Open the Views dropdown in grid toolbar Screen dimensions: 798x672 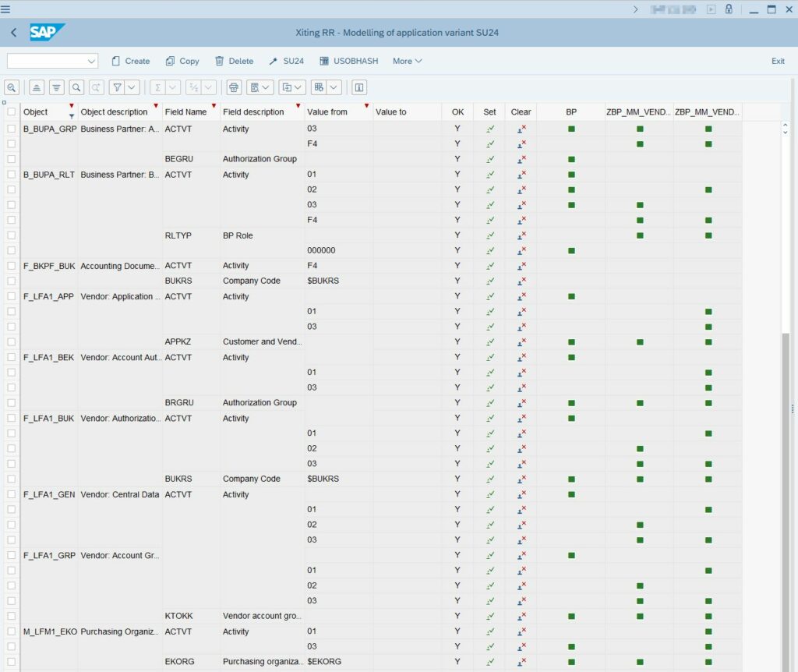(x=260, y=87)
